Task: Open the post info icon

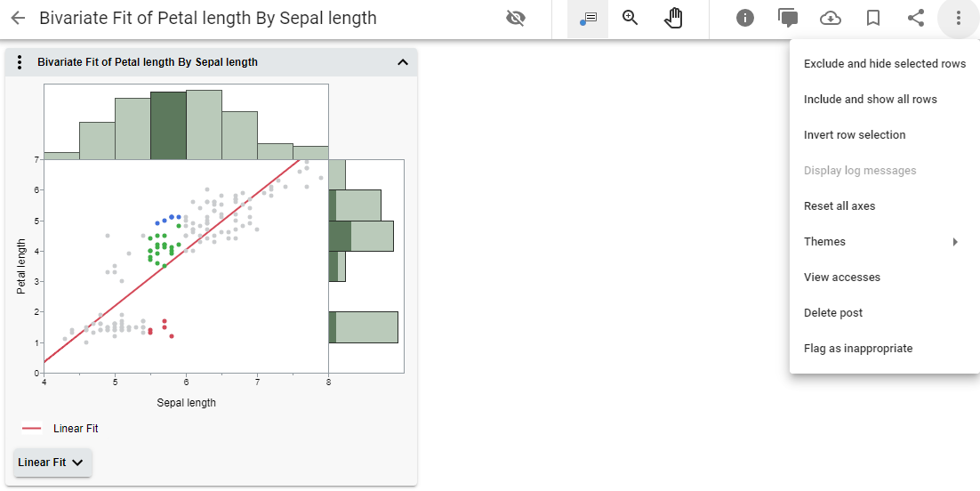Action: pos(745,19)
